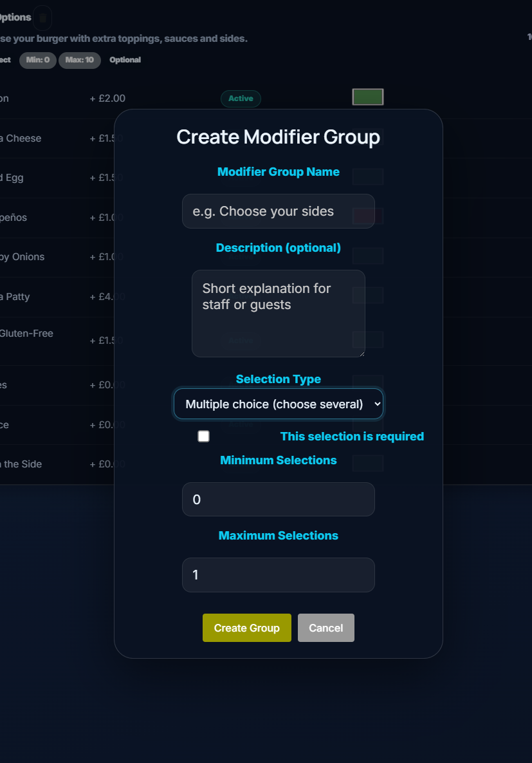Check the 'This selection is required' checkbox
The width and height of the screenshot is (532, 763).
(x=204, y=436)
